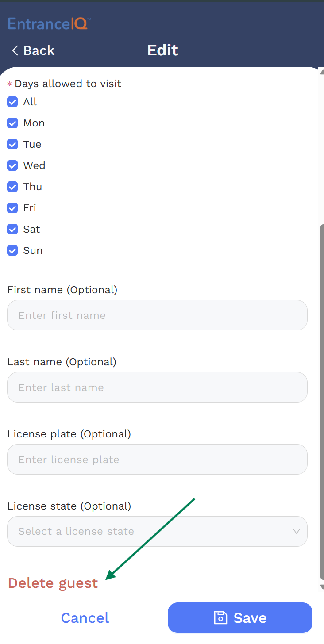Disable the Wed checkbox
Viewport: 324px width, 644px height.
12,166
